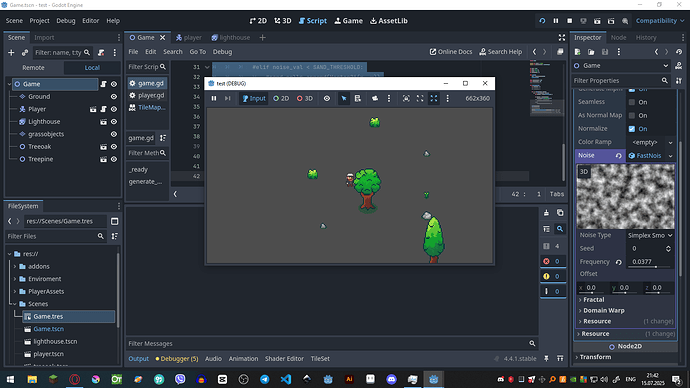
Task: Hide the grassobjects node
Action: (114, 134)
